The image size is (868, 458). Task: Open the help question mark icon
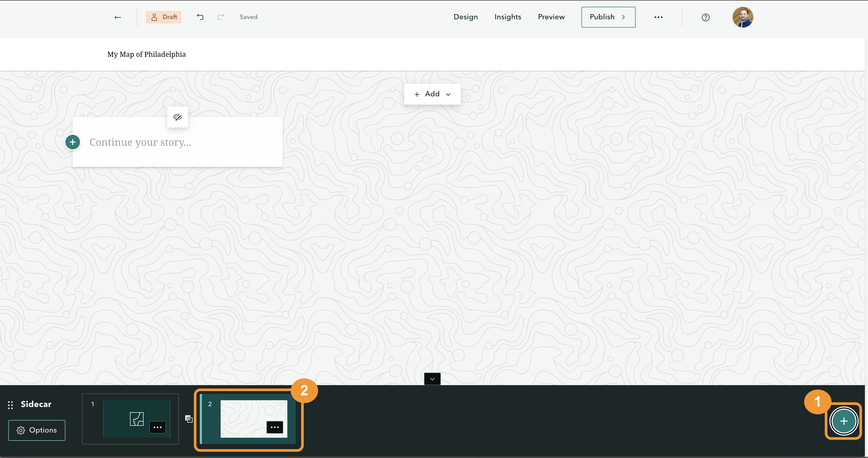705,17
